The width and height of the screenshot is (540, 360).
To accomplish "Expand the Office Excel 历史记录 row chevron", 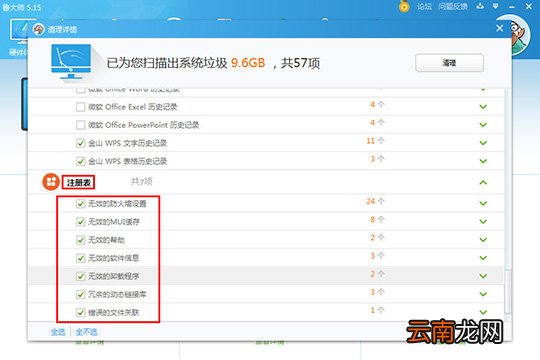I will (x=483, y=107).
